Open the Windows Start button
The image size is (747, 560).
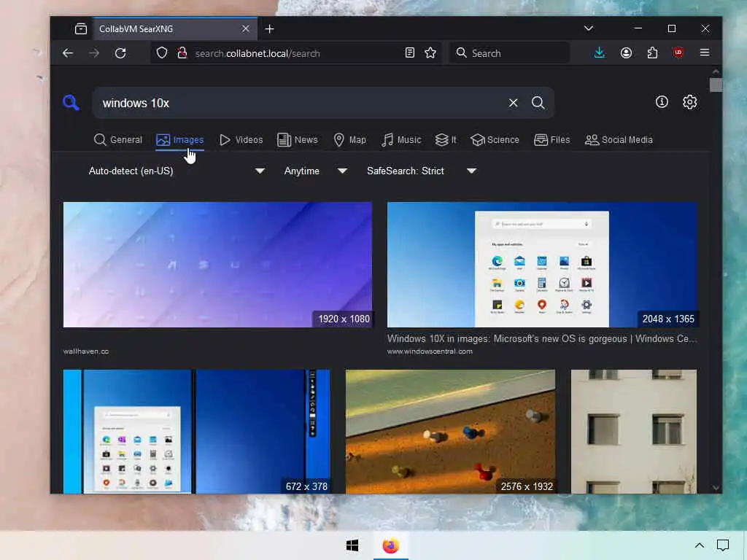[x=352, y=545]
